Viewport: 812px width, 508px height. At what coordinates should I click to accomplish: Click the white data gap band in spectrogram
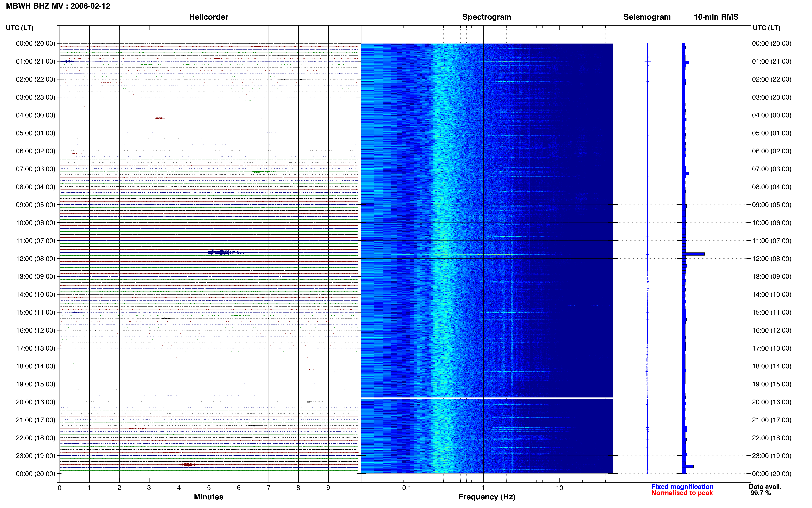coord(487,398)
